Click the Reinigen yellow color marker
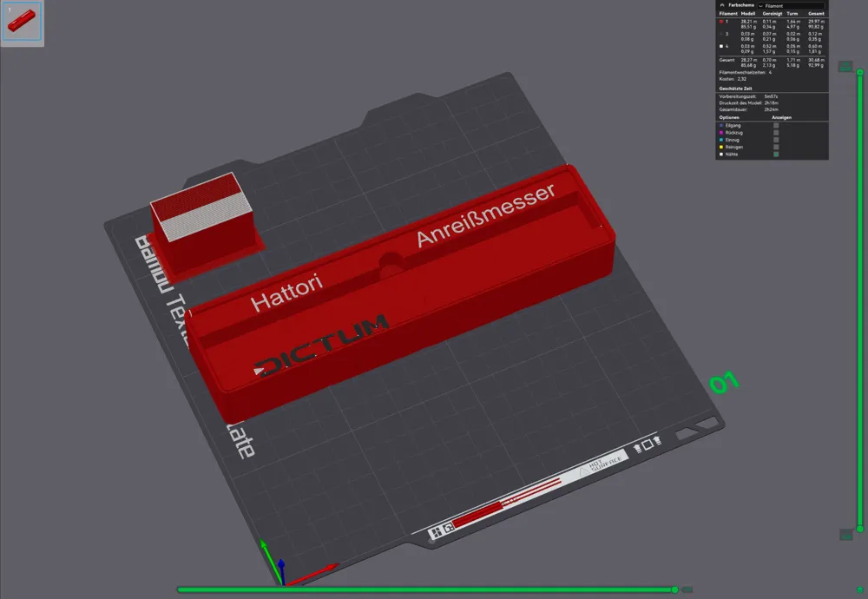The width and height of the screenshot is (868, 599). pyautogui.click(x=721, y=148)
